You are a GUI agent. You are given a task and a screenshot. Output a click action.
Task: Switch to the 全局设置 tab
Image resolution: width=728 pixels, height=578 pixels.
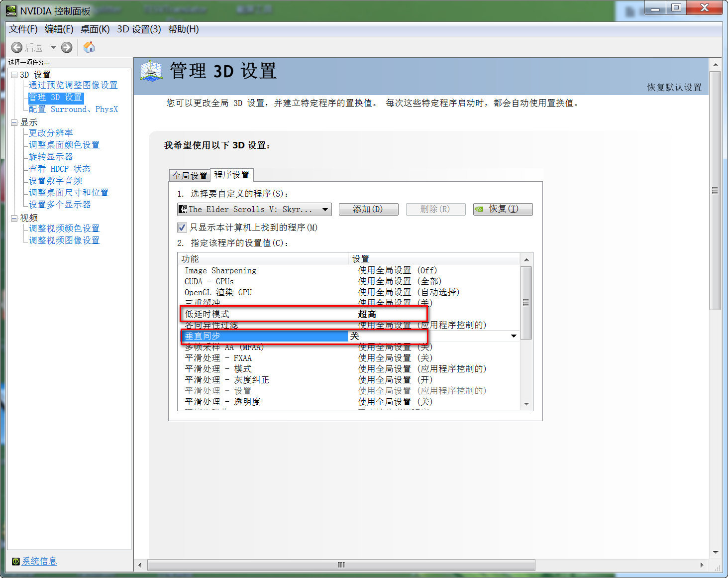(190, 175)
